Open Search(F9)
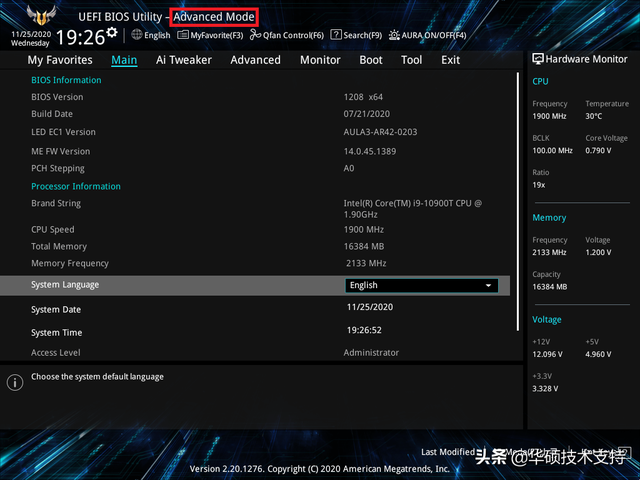Viewport: 640px width, 480px height. click(356, 35)
